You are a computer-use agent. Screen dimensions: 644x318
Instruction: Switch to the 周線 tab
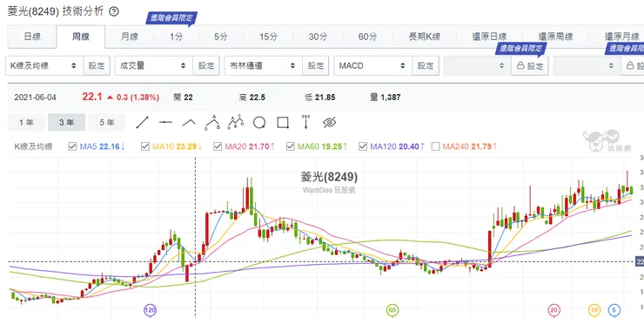click(x=81, y=37)
